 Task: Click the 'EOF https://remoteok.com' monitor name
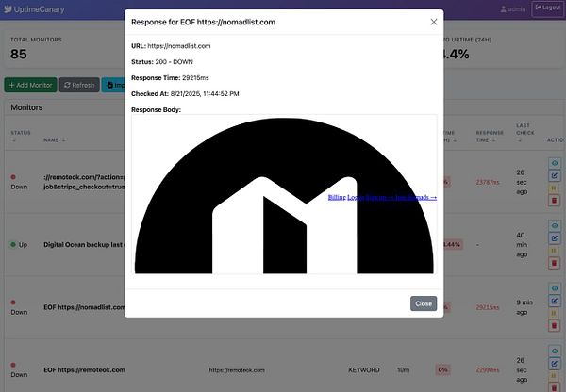85,370
